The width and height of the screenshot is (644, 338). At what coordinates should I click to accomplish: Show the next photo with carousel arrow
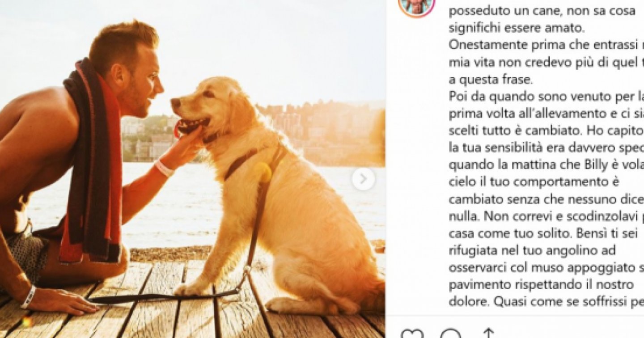(363, 179)
